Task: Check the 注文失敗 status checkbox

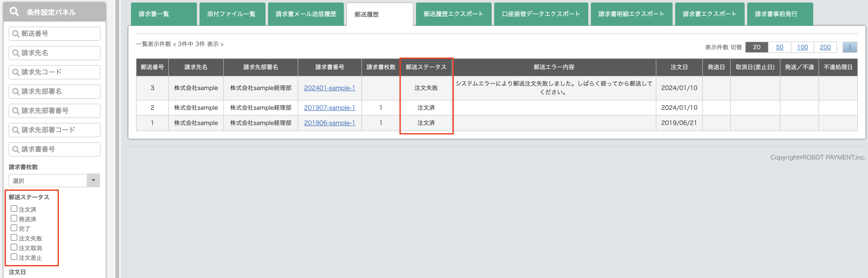Action: tap(14, 237)
